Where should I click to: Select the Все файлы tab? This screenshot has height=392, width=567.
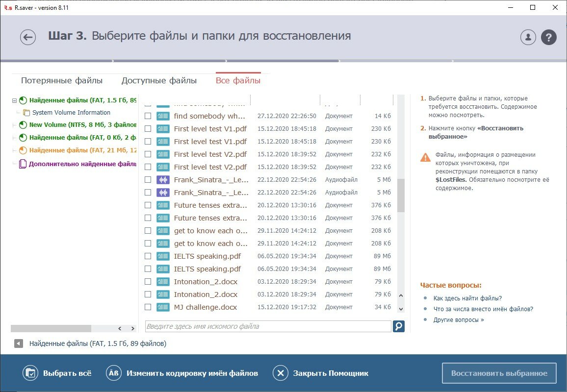pos(238,80)
